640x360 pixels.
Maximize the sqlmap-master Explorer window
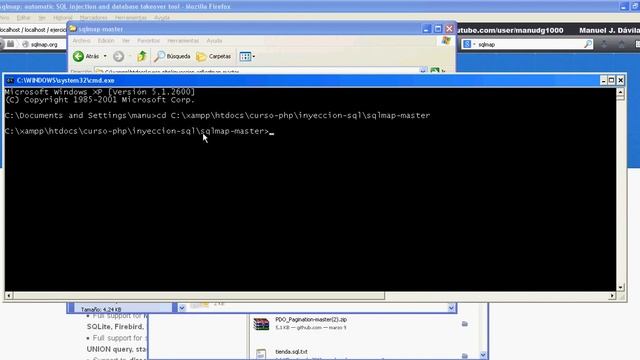click(438, 29)
